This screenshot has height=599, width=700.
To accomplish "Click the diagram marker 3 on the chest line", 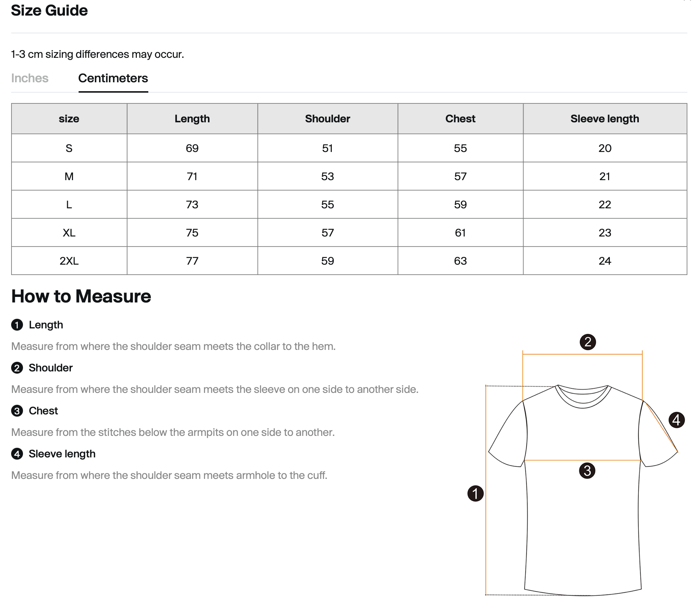I will tap(587, 471).
